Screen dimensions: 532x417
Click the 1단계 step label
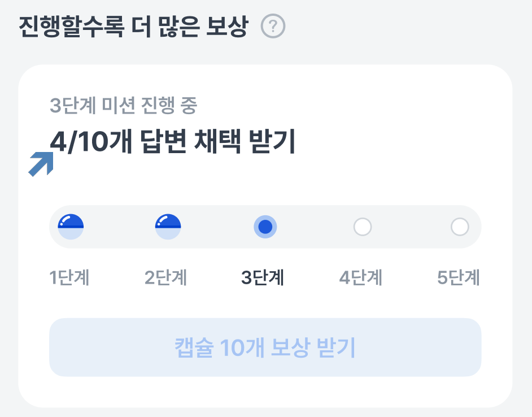(69, 278)
